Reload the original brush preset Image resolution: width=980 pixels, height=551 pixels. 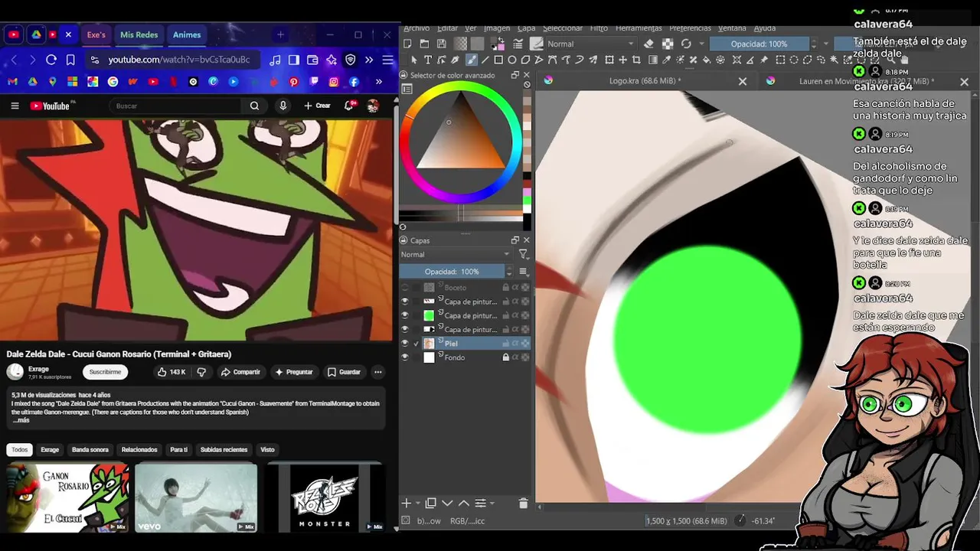(686, 44)
